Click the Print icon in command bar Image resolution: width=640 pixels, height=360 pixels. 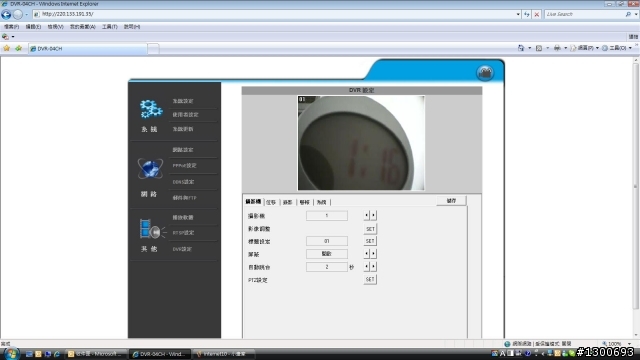pos(557,48)
